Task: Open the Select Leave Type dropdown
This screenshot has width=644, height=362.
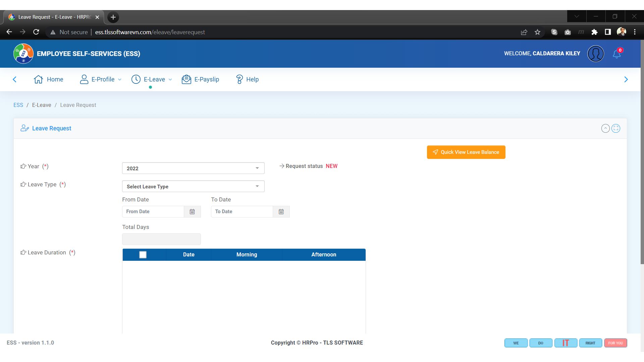Action: click(193, 186)
